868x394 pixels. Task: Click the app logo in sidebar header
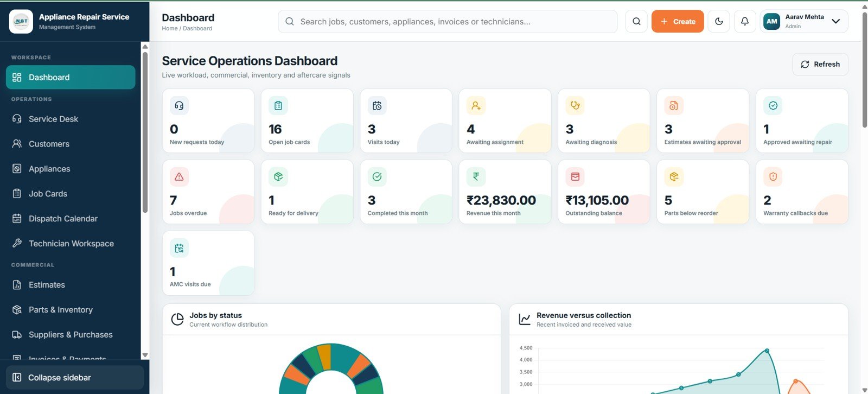click(x=21, y=22)
